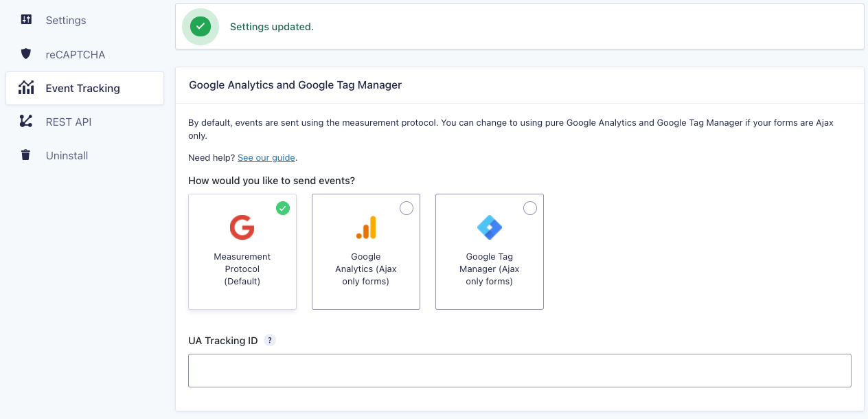Select Google Analytics (Ajax only forms) radio
The image size is (868, 419).
407,208
